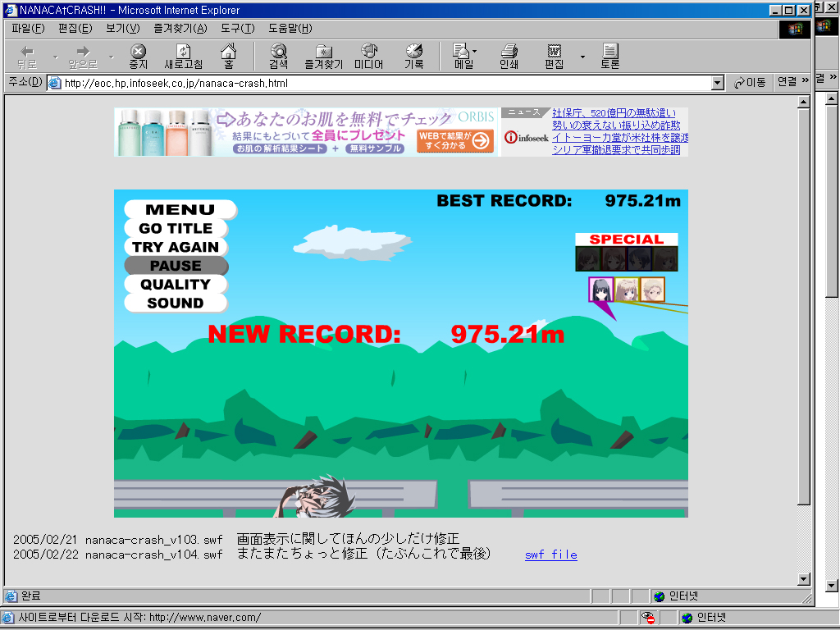Screen dimensions: 840x630
Task: Open the Media (미디어) toolbar icon
Action: pyautogui.click(x=368, y=56)
